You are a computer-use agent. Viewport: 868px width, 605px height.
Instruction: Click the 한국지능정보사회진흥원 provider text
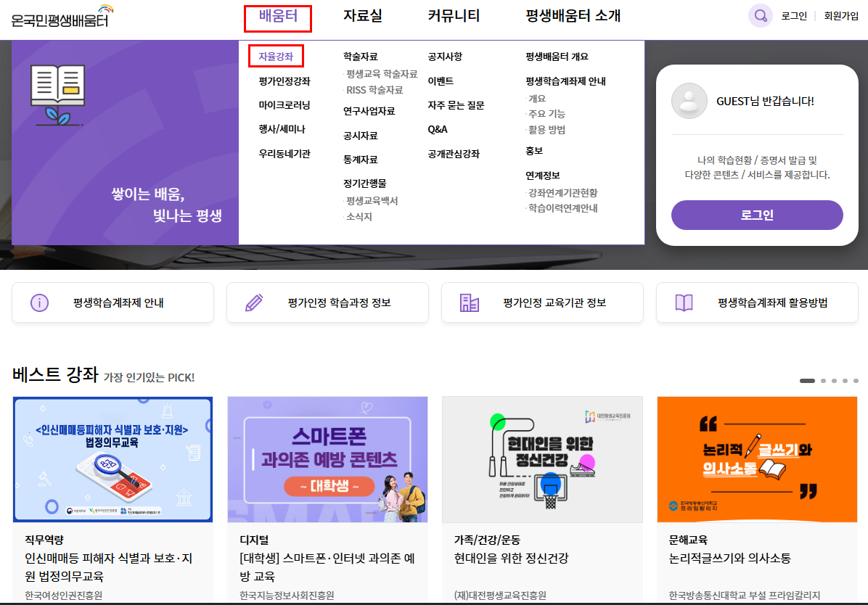(x=287, y=596)
